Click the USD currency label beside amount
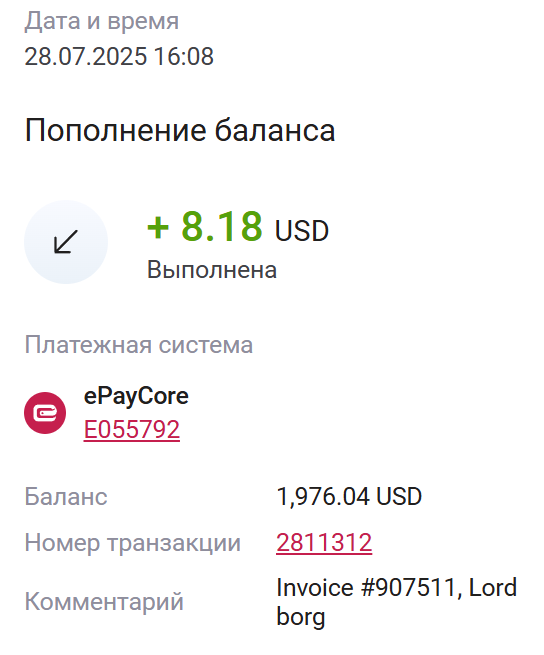 [302, 231]
